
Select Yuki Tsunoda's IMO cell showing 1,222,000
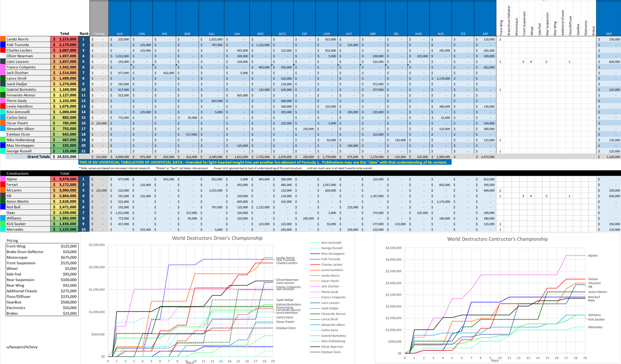pyautogui.click(x=260, y=45)
